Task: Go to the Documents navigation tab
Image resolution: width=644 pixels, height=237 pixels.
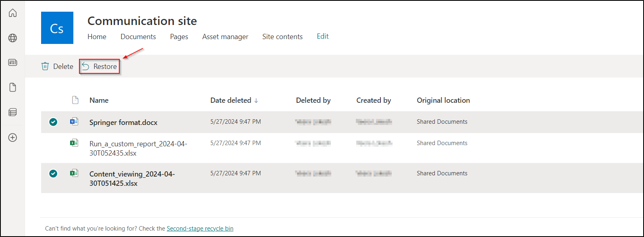Action: coord(138,37)
